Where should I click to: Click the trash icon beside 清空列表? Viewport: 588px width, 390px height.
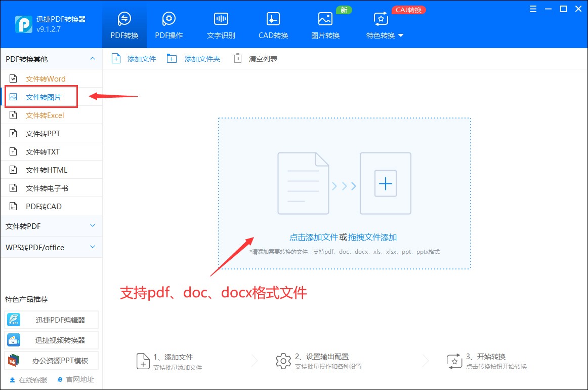pos(238,58)
